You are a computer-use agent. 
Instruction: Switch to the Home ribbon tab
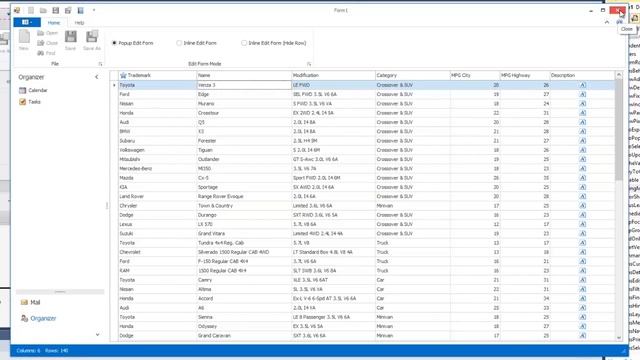pos(54,22)
